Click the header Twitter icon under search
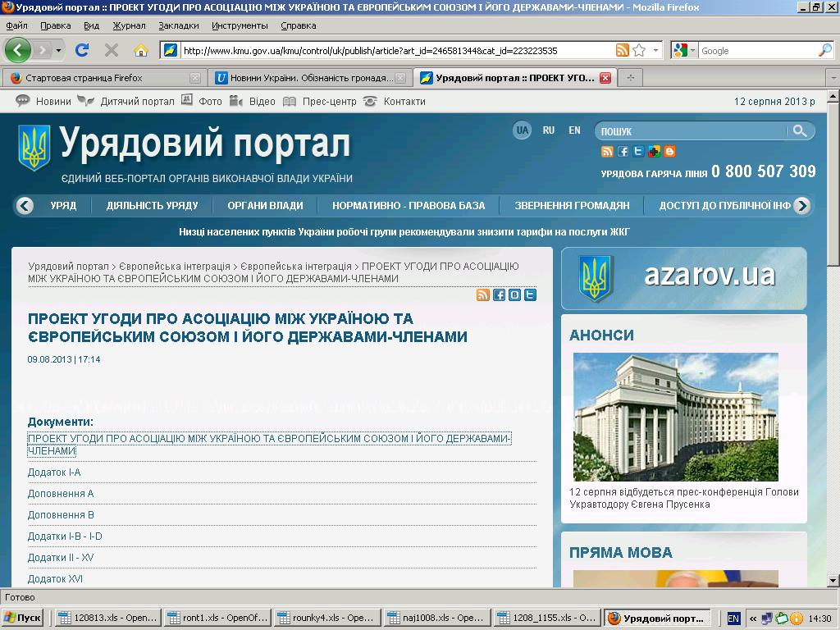The width and height of the screenshot is (840, 630). pos(638,152)
